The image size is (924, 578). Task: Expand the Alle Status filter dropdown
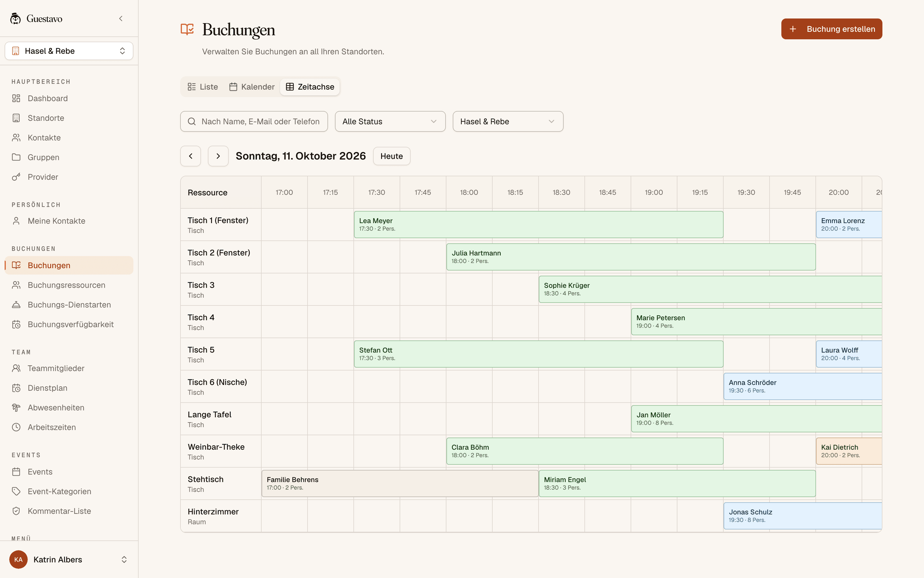(x=390, y=122)
